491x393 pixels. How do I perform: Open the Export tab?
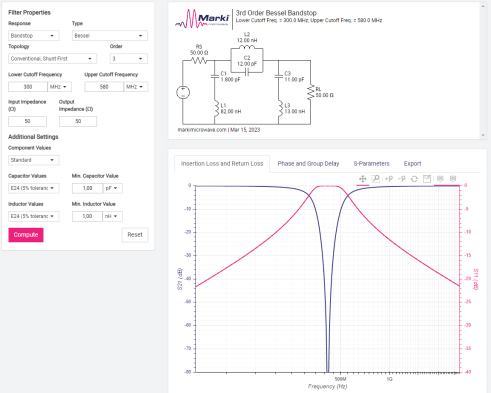(x=413, y=164)
